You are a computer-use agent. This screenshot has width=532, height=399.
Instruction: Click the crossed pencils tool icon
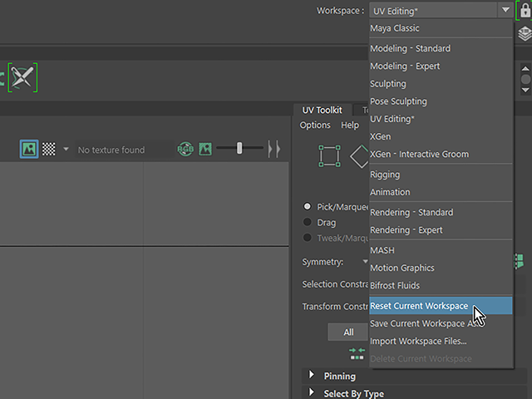(22, 77)
